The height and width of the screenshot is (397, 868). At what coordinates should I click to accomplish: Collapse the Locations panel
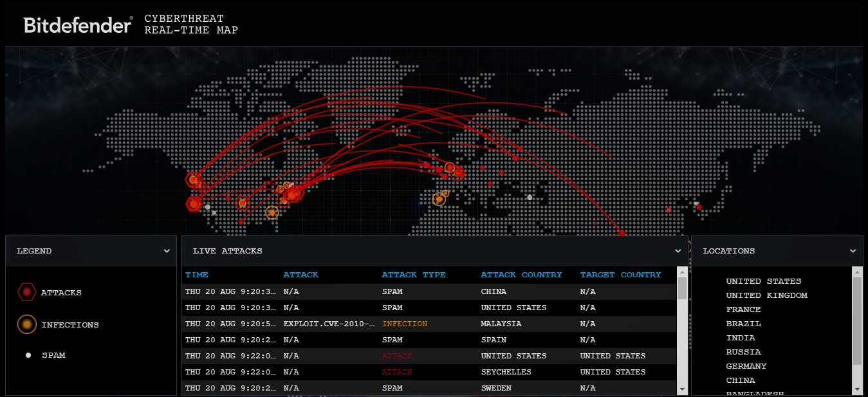coord(853,251)
